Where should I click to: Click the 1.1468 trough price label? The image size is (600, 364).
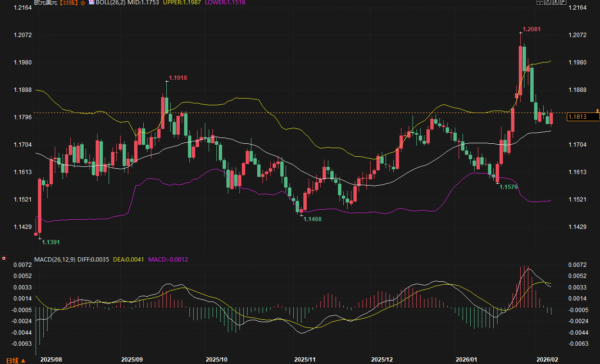click(312, 219)
